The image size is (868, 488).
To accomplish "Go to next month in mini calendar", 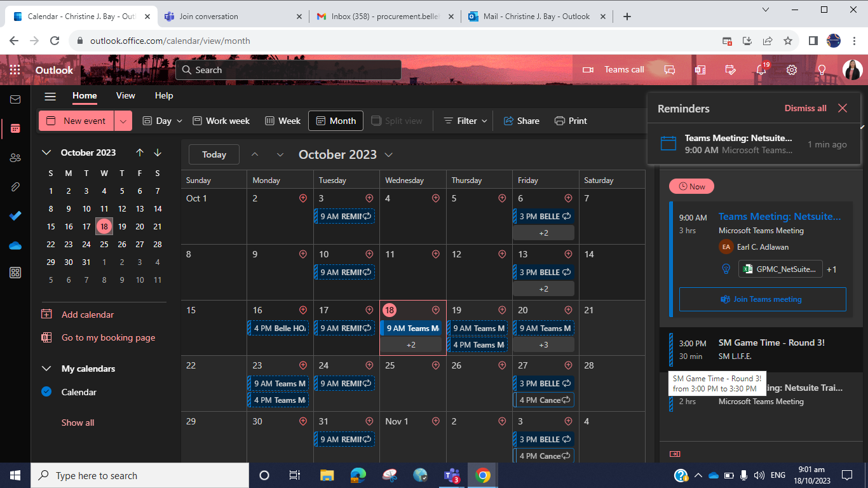I will tap(158, 152).
